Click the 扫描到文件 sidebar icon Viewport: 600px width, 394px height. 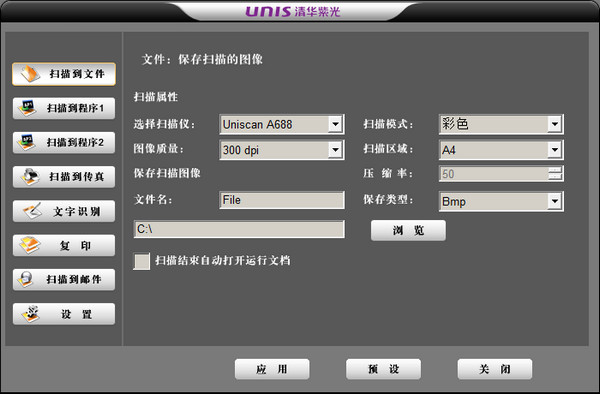(x=30, y=74)
